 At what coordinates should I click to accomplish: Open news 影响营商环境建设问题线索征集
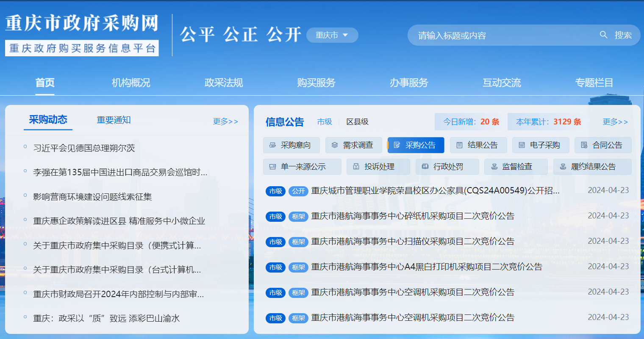(92, 197)
